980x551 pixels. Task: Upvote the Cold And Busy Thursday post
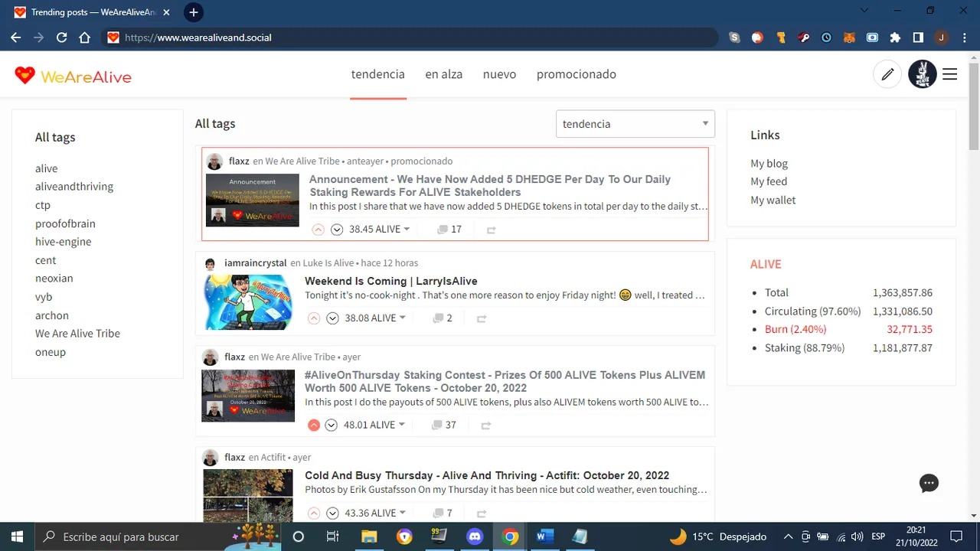click(314, 514)
